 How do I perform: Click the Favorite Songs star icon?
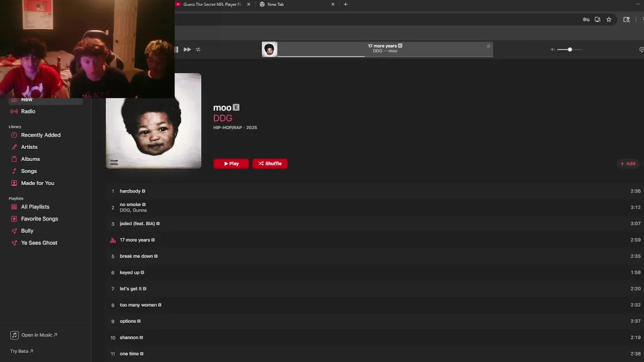click(x=14, y=219)
